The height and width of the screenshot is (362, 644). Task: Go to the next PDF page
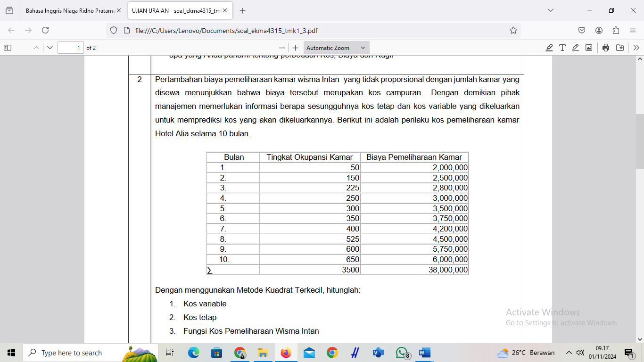coord(50,48)
